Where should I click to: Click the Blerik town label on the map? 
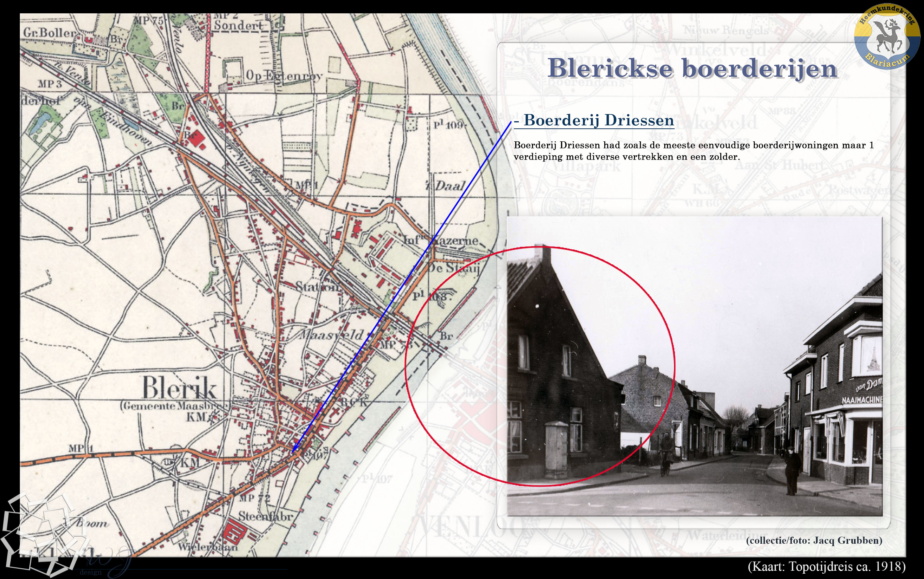(179, 388)
